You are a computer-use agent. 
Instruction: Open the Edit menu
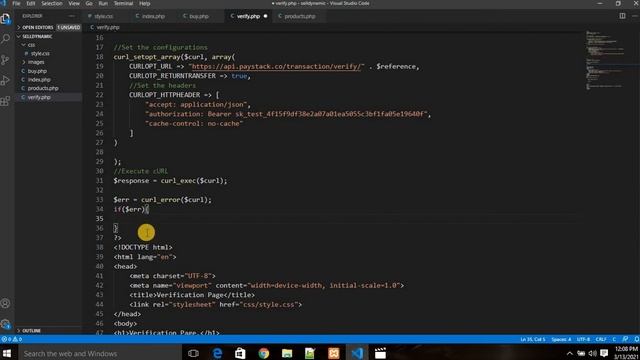point(31,3)
